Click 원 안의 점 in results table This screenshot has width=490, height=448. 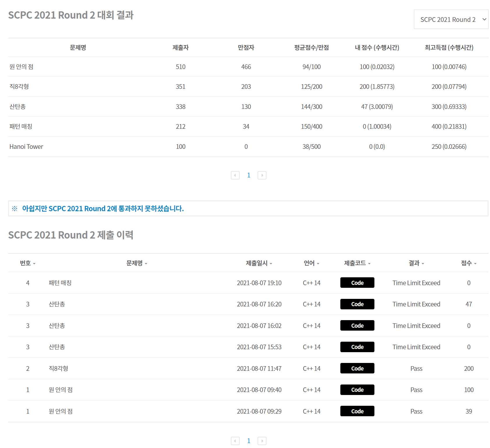[x=21, y=67]
